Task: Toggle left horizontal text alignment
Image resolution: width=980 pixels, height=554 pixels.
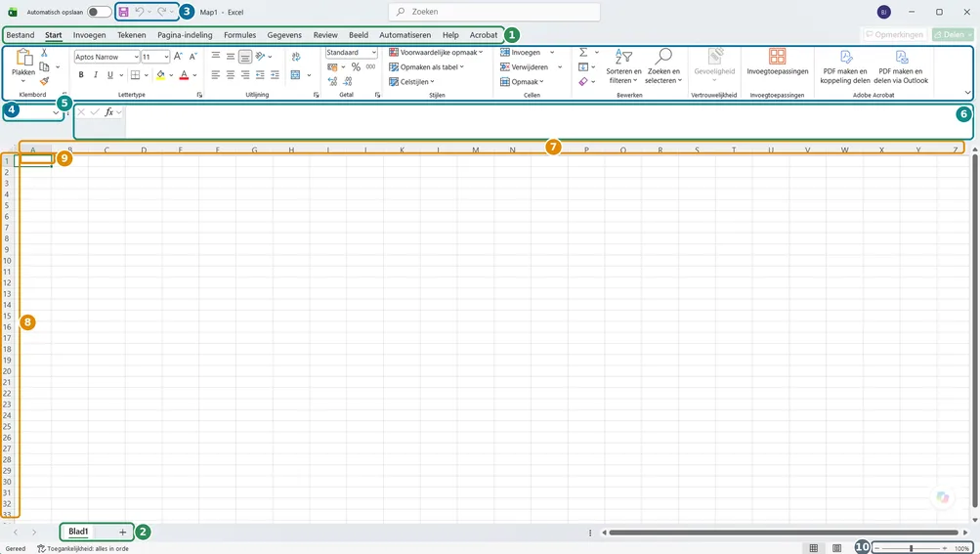Action: pyautogui.click(x=216, y=75)
